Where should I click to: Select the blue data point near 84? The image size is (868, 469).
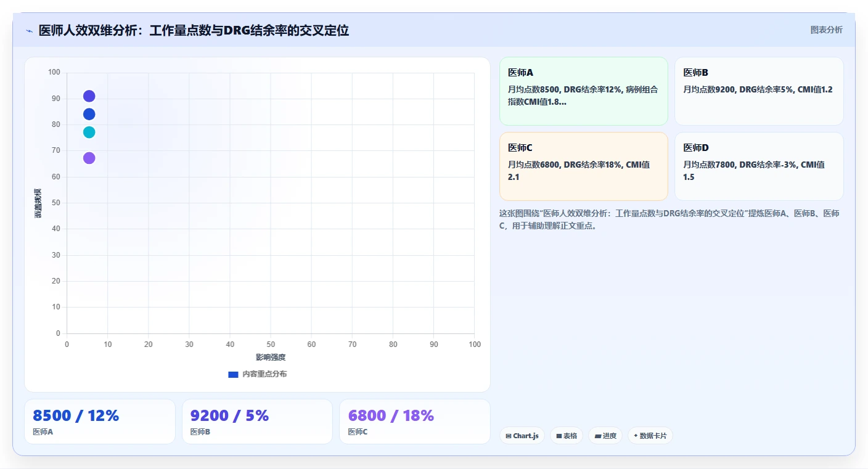point(89,114)
